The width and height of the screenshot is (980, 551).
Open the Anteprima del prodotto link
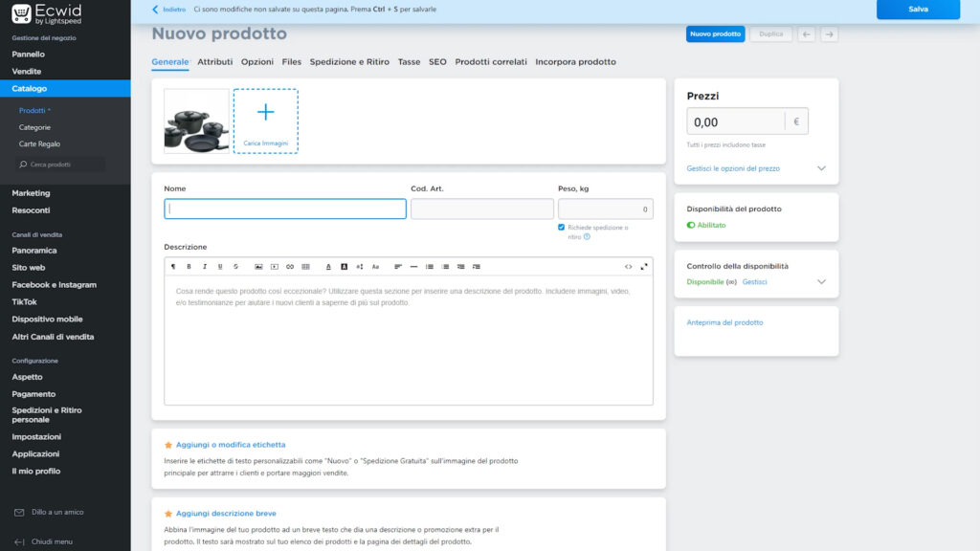(x=724, y=322)
